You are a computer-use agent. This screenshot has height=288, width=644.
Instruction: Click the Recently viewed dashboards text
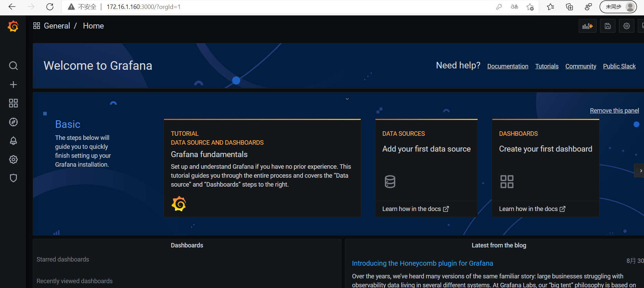coord(75,281)
